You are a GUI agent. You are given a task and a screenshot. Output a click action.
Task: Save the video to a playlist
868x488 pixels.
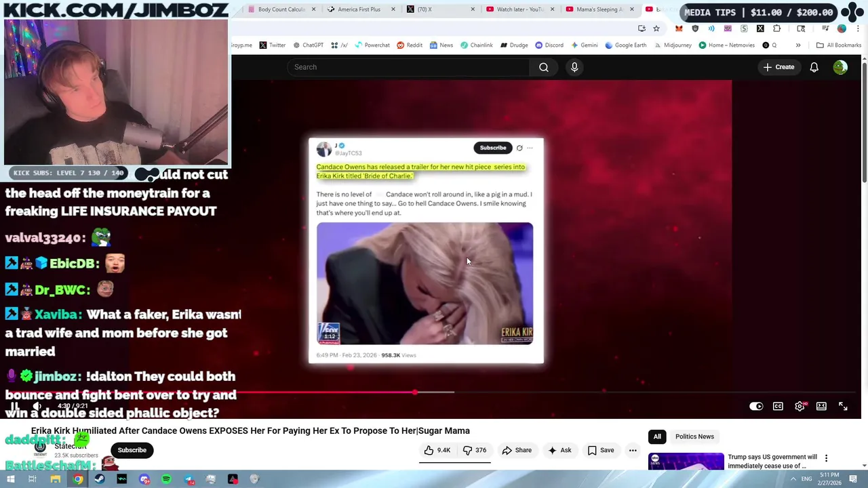[601, 450]
